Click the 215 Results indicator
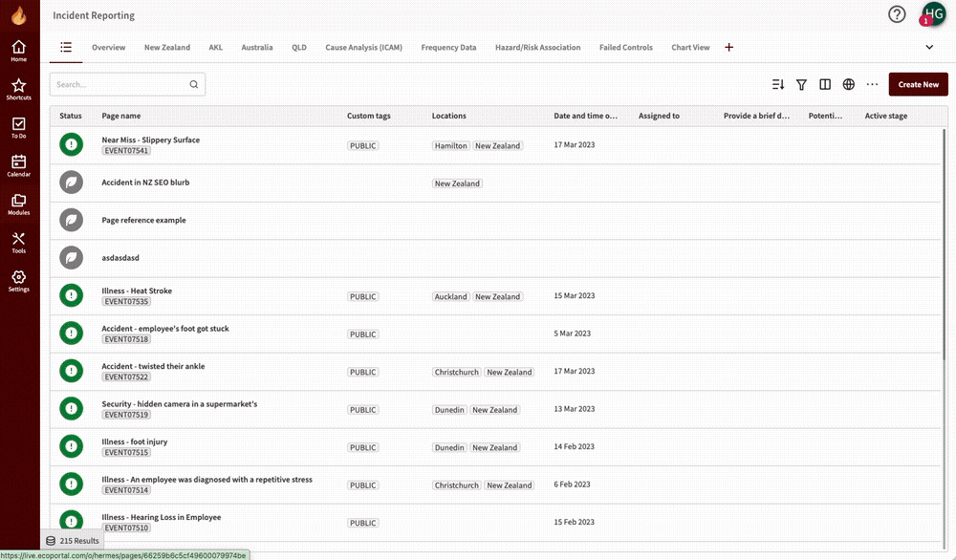Screen dimensions: 956x560 coord(73,540)
